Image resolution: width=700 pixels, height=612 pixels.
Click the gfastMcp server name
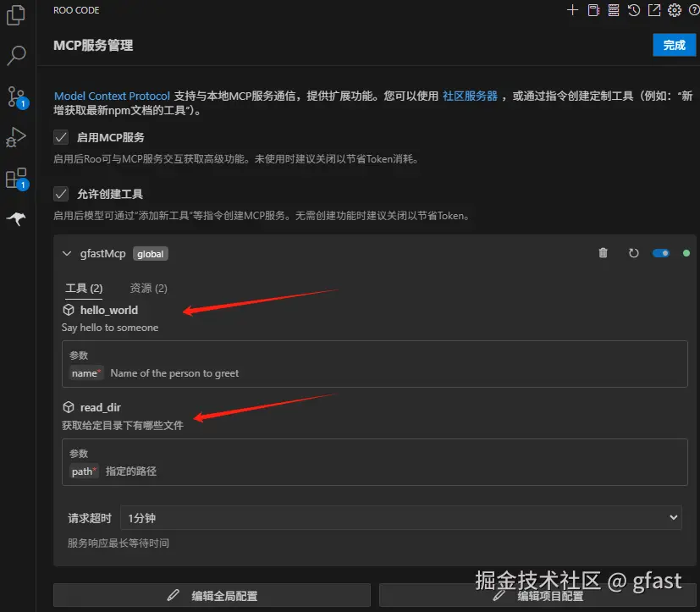(x=102, y=254)
